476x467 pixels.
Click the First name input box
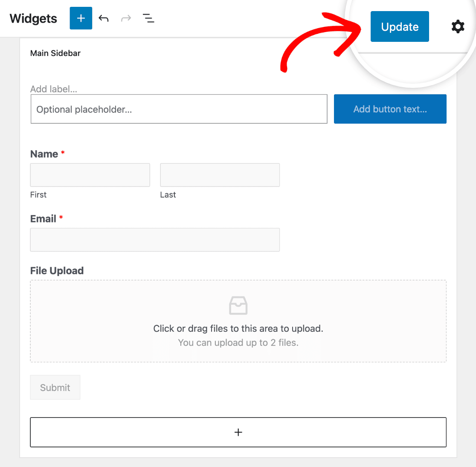[90, 175]
